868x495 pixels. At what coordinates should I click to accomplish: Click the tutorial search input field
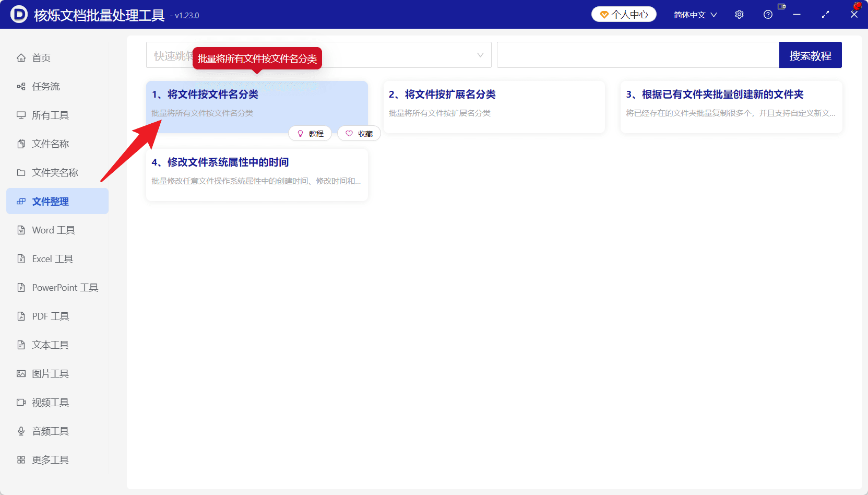tap(638, 55)
